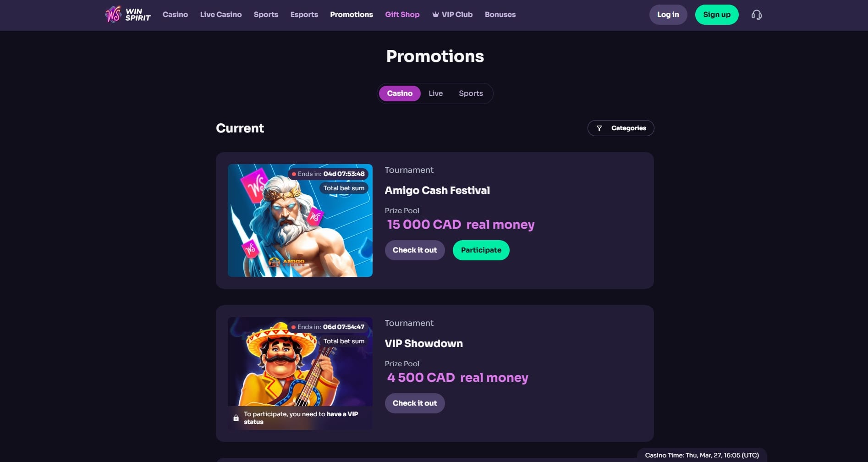Switch to the Casino promotions tab
Screen dimensions: 868x462
pyautogui.click(x=400, y=93)
